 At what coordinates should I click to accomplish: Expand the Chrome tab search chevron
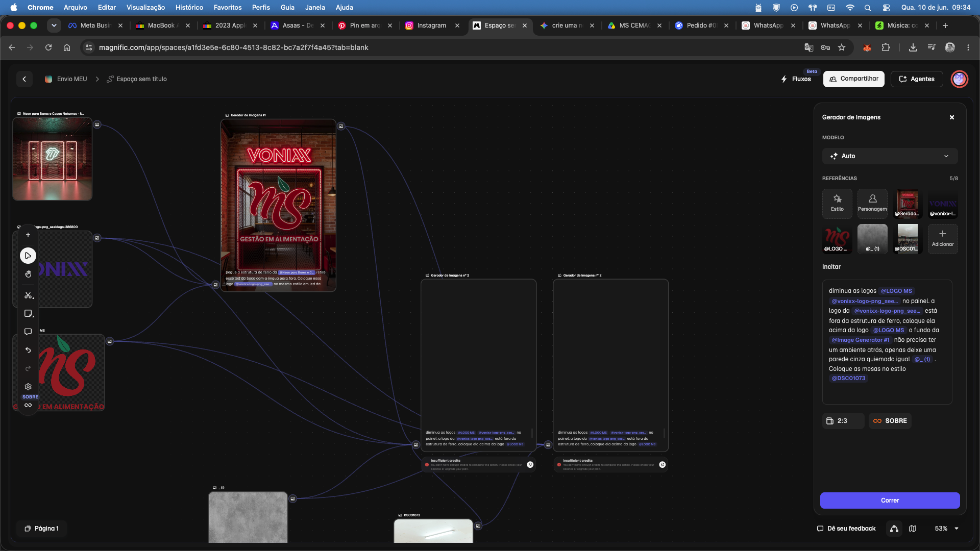54,26
